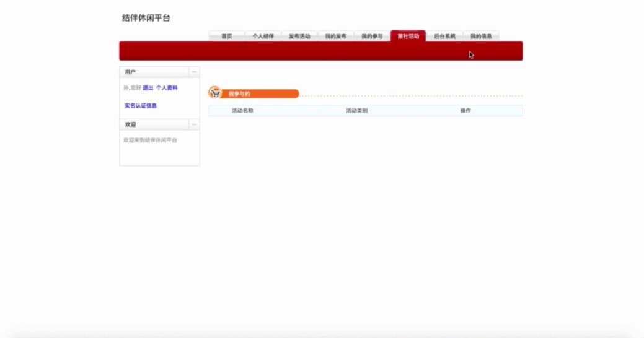Click the 结伴休闲平台 site title
Image resolution: width=644 pixels, height=338 pixels.
(146, 18)
